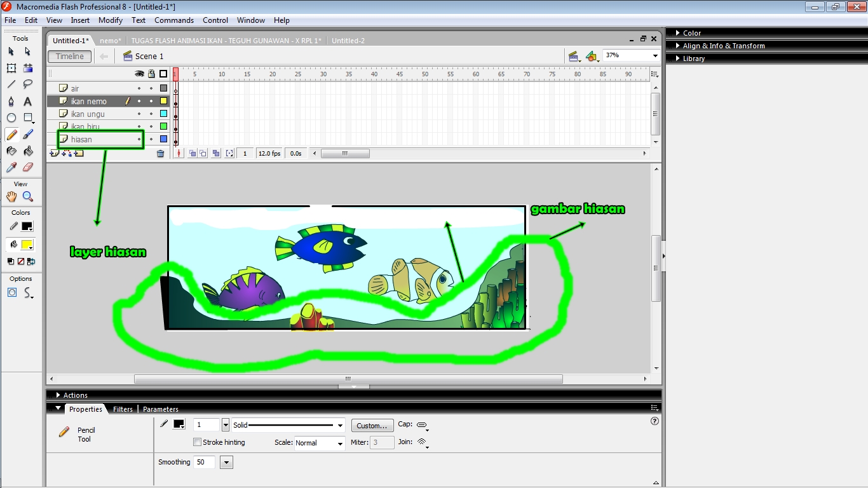Select the Gradient Transform tool
The width and height of the screenshot is (868, 488).
coord(28,68)
